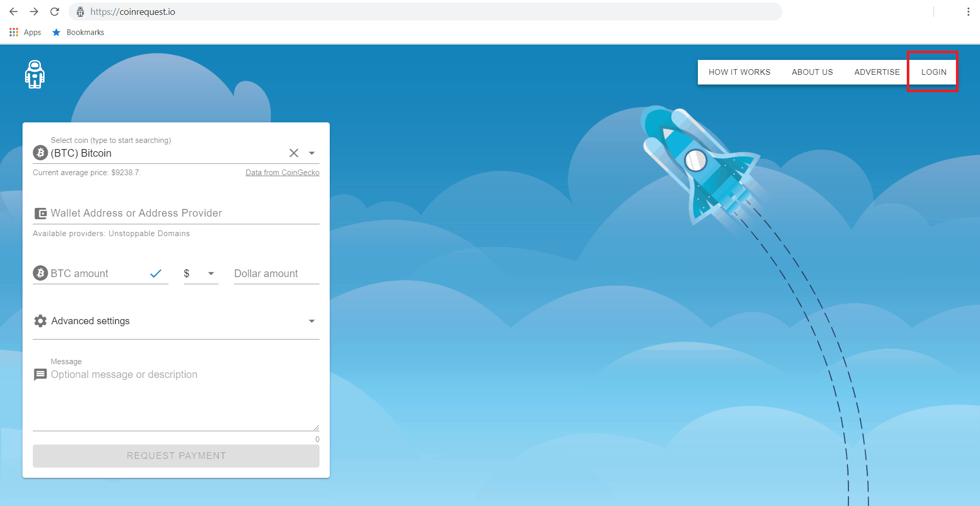Open the coin selection dropdown arrow
The image size is (980, 506).
[312, 153]
